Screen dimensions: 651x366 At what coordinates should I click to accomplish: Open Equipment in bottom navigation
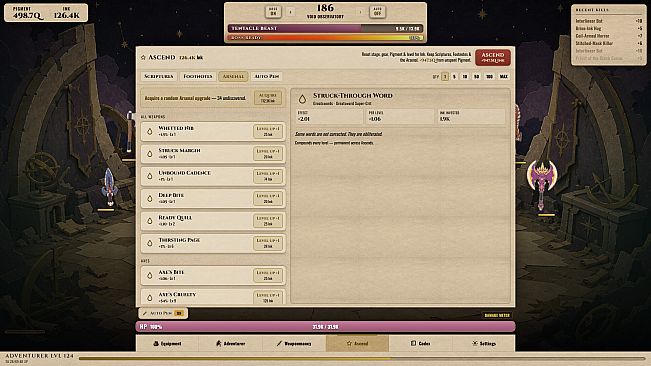tap(167, 344)
